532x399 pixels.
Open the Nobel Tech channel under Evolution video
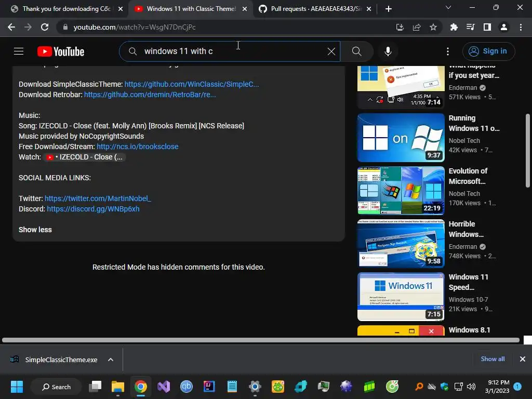click(x=464, y=194)
